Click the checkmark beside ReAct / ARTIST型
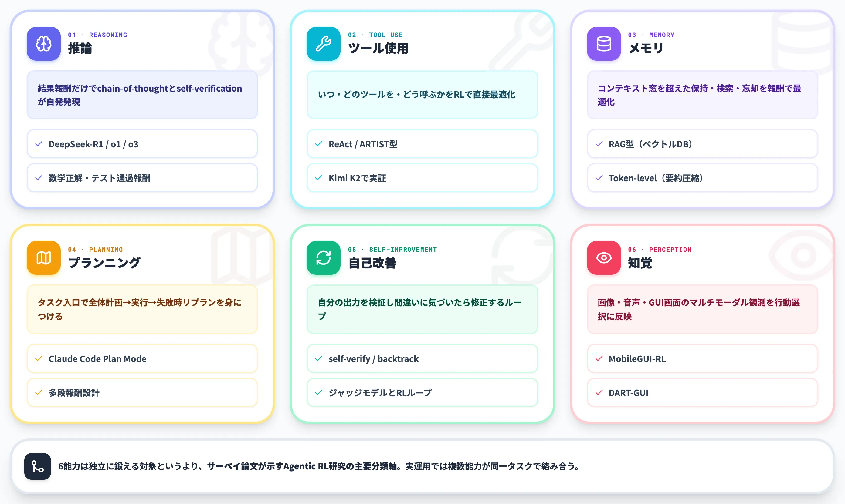Viewport: 845px width, 504px height. tap(319, 144)
